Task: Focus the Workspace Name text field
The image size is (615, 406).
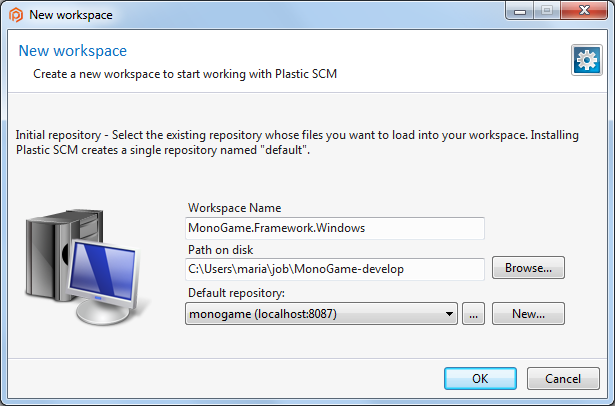Action: coord(335,228)
